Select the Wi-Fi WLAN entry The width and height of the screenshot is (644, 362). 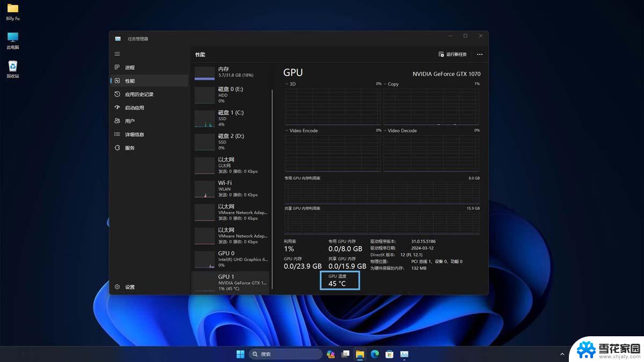coord(231,189)
